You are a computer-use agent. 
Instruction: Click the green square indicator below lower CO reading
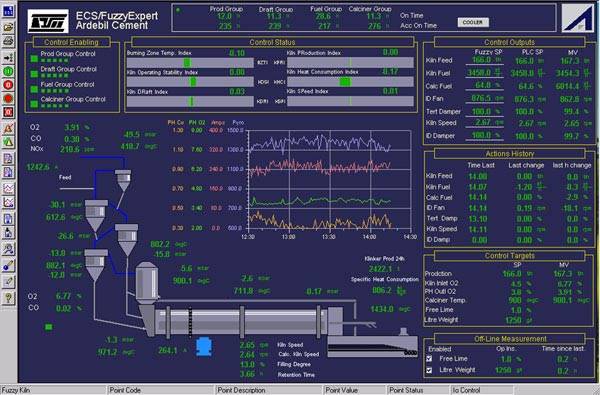click(x=49, y=327)
